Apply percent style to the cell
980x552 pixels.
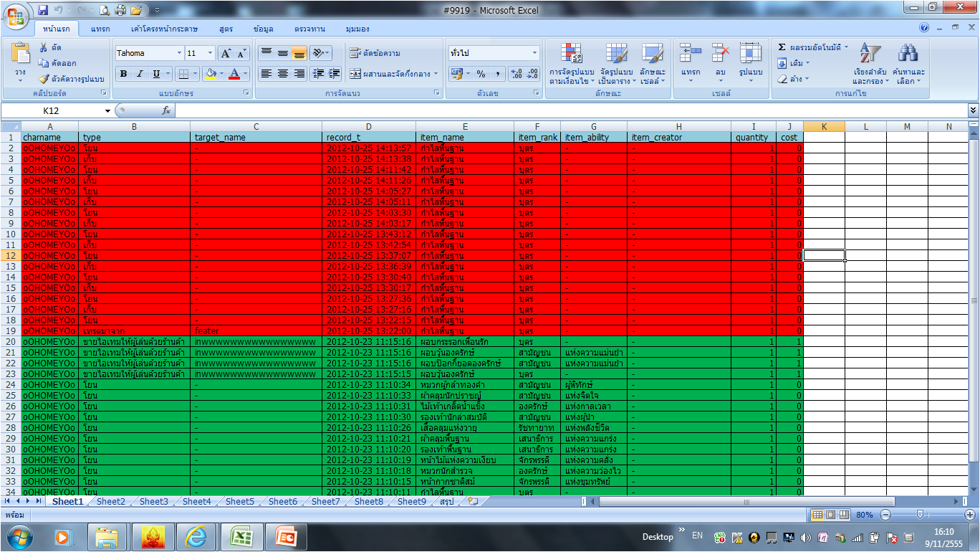coord(481,74)
